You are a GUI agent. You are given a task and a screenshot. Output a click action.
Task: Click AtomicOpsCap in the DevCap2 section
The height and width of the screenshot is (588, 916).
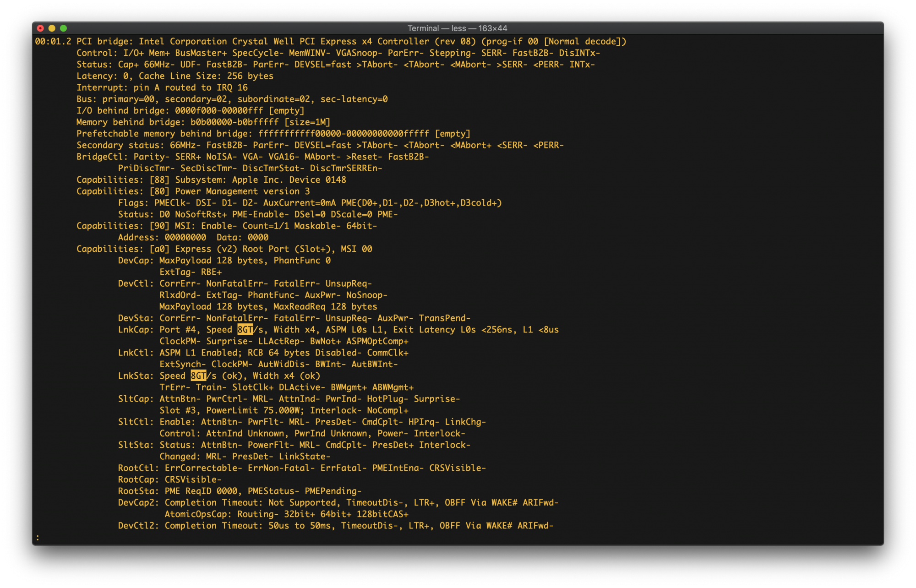[x=198, y=514]
